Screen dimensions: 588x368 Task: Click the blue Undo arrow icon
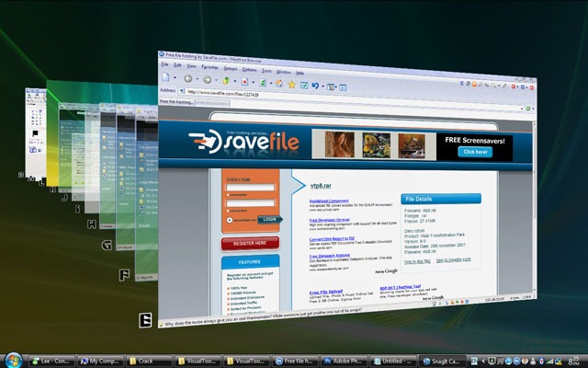tap(315, 86)
